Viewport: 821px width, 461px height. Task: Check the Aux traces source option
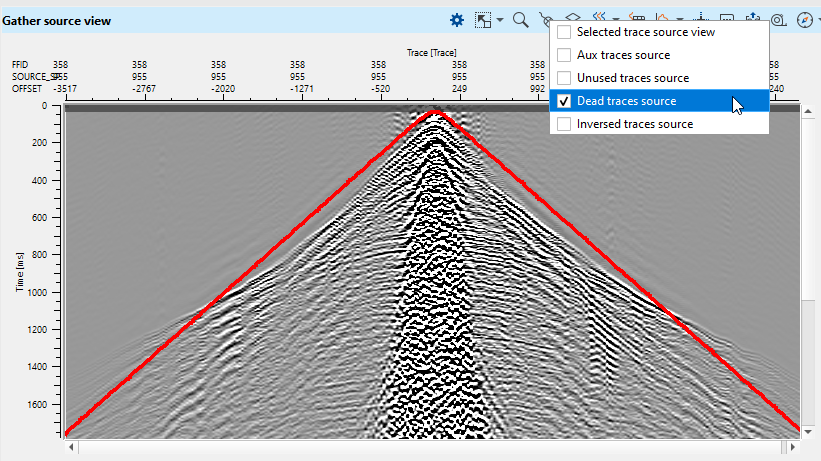564,55
